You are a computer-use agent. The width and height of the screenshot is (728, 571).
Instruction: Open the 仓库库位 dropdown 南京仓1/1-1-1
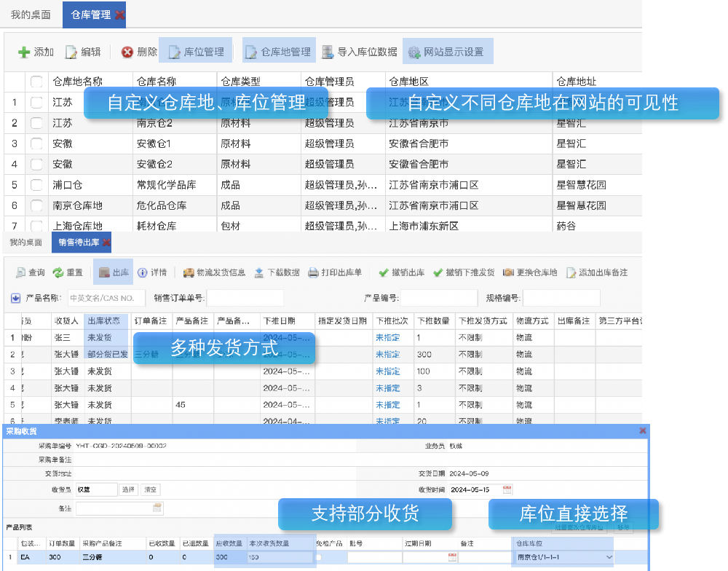565,557
